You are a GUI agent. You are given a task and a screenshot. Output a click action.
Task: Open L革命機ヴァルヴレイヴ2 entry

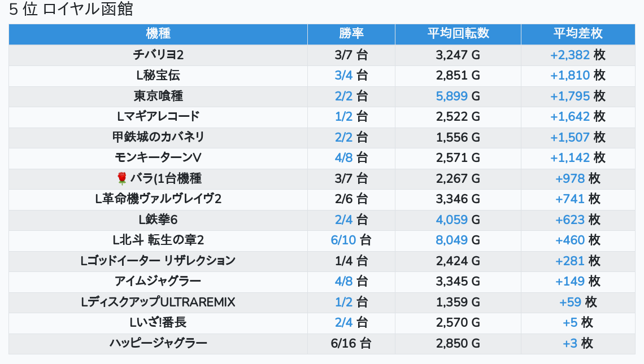(x=158, y=199)
